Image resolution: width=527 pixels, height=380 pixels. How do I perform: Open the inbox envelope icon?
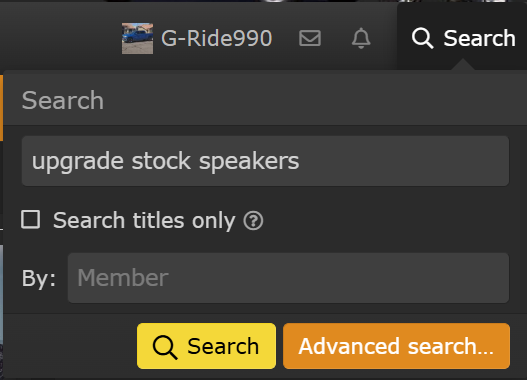[x=310, y=38]
